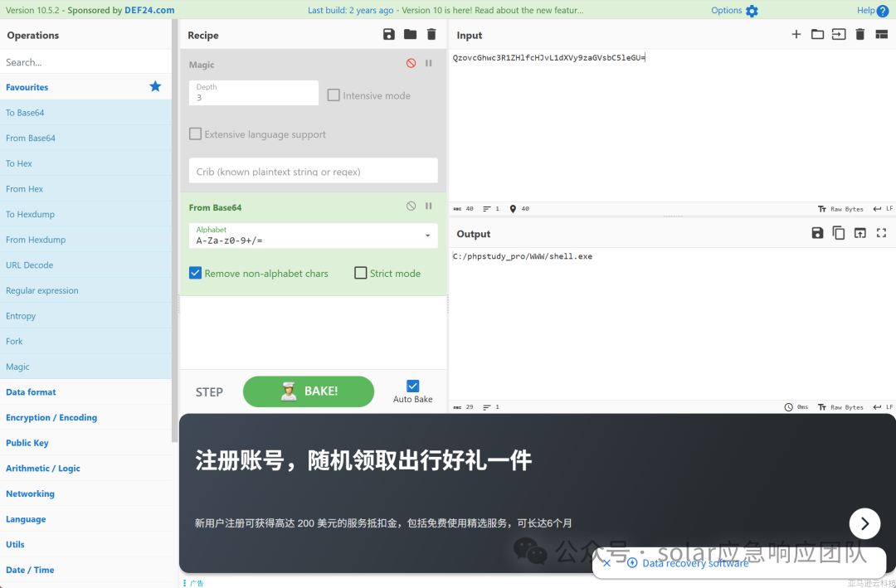Replace input with output icon
The height and width of the screenshot is (588, 896).
(x=860, y=233)
